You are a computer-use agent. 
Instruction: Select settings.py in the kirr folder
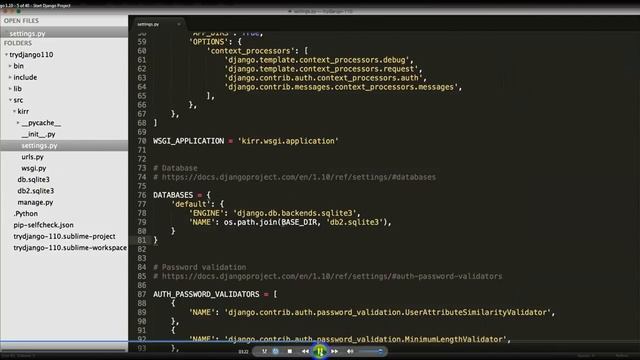tap(64, 145)
